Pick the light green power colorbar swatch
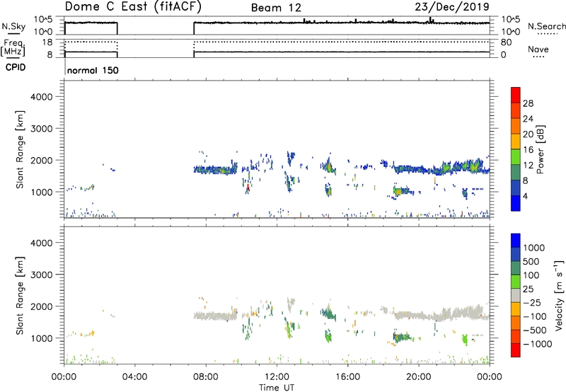 point(516,157)
